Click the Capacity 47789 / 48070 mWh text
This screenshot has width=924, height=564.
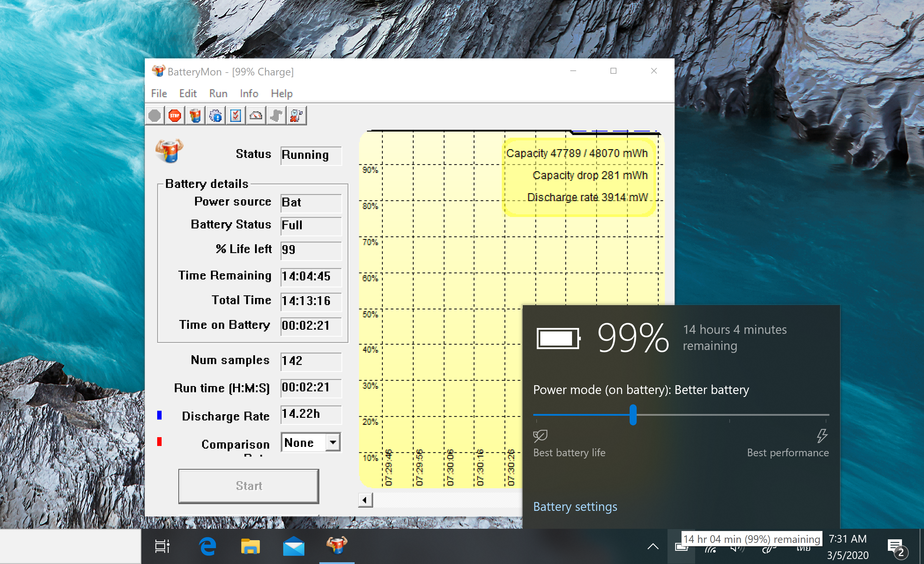pyautogui.click(x=577, y=153)
